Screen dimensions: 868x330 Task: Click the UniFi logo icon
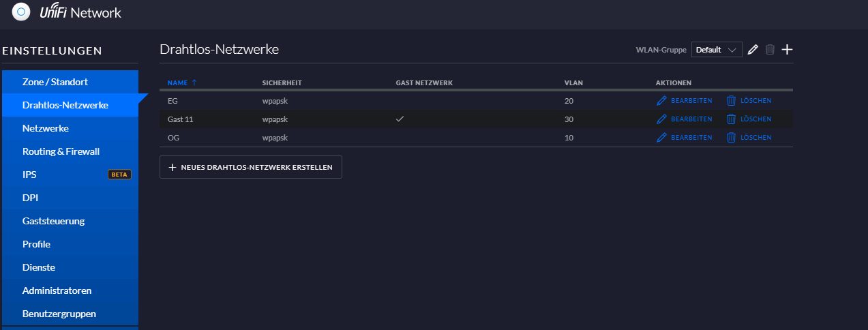pos(21,11)
